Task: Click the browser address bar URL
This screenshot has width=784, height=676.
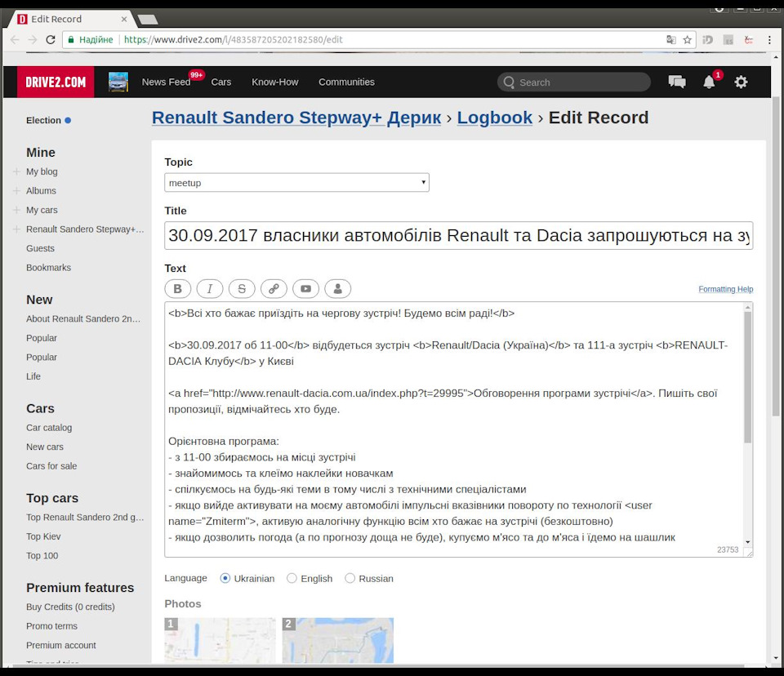Action: (233, 39)
